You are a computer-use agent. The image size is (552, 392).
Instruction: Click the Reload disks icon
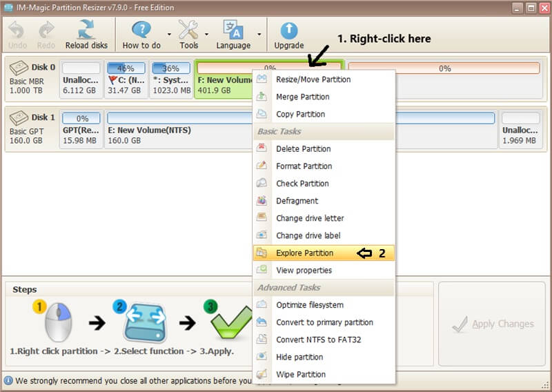[x=86, y=30]
